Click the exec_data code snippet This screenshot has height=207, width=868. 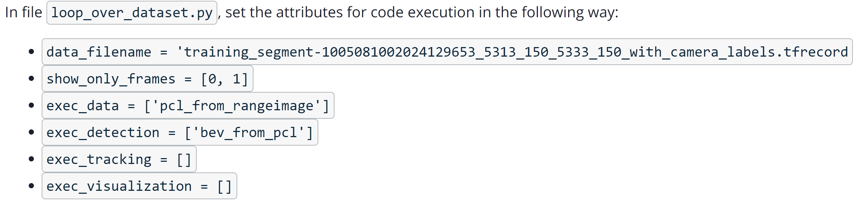(188, 106)
